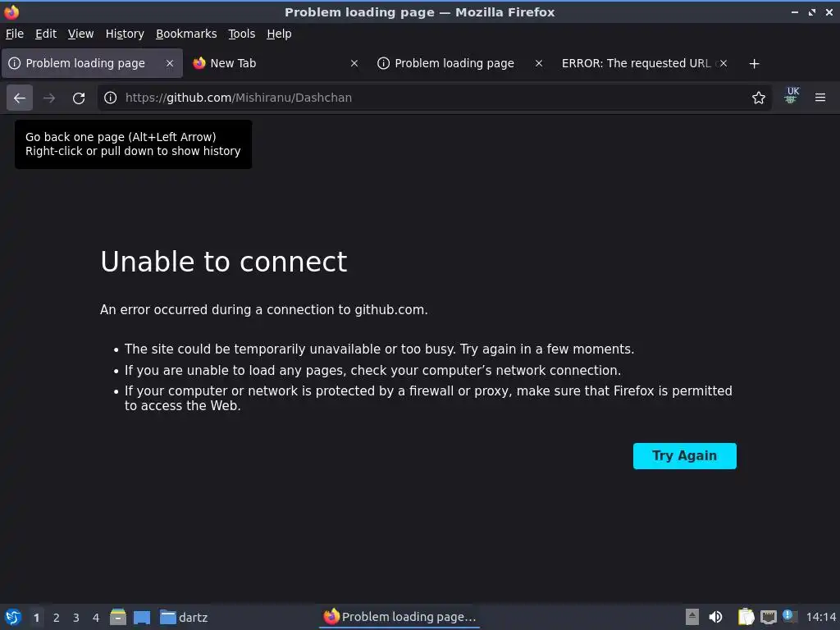Screen dimensions: 840x630
Task: Click the notification alert tray icon
Action: [x=789, y=616]
